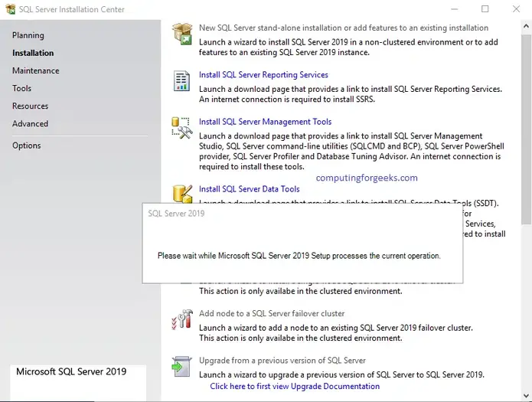Click the new stand-alone installation box icon
This screenshot has width=532, height=402.
(x=182, y=34)
